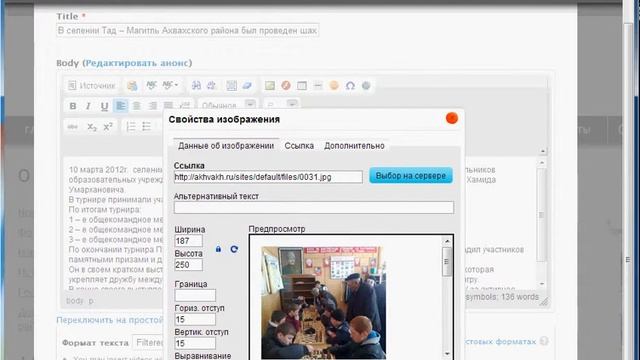The height and width of the screenshot is (360, 640).
Task: Click the Граница border field
Action: [x=195, y=296]
